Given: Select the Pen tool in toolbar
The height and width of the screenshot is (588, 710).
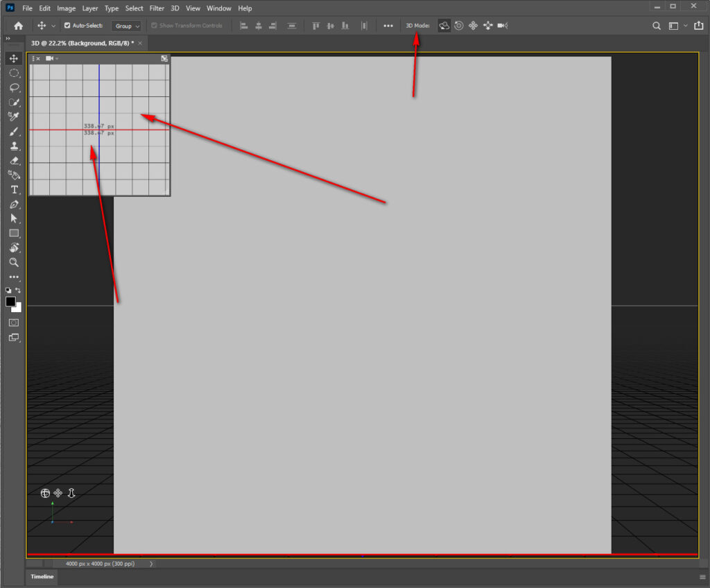Looking at the screenshot, I should click(x=13, y=205).
